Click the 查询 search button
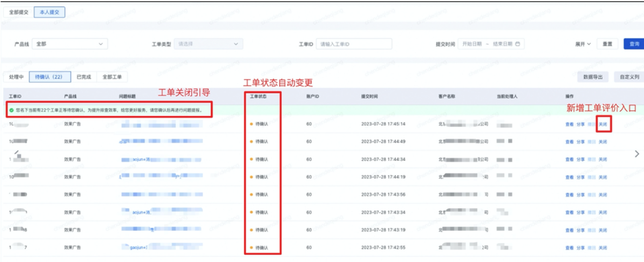The image size is (644, 262). (634, 44)
